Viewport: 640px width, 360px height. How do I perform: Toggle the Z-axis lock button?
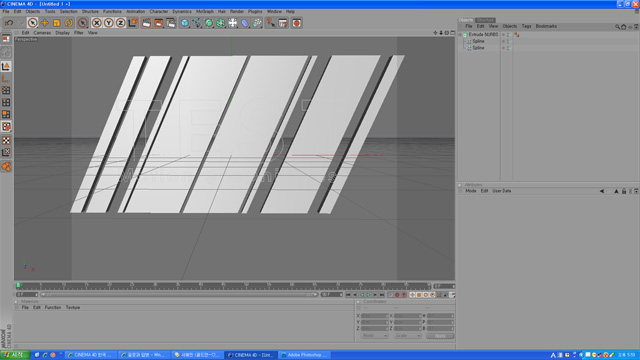click(120, 23)
